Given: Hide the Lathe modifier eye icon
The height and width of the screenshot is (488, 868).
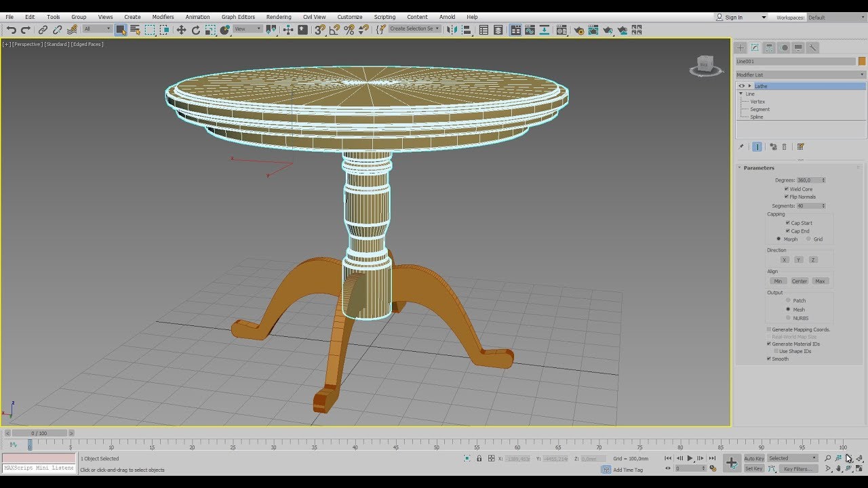Looking at the screenshot, I should pyautogui.click(x=741, y=86).
